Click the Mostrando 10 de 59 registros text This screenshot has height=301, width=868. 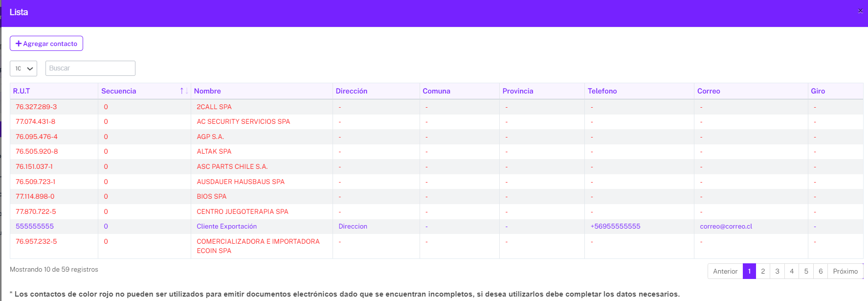54,269
